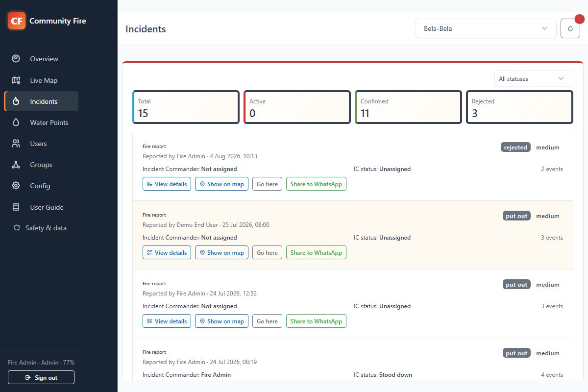Click Go here for 4 Aug report
Screen dimensions: 588x392
pos(267,184)
